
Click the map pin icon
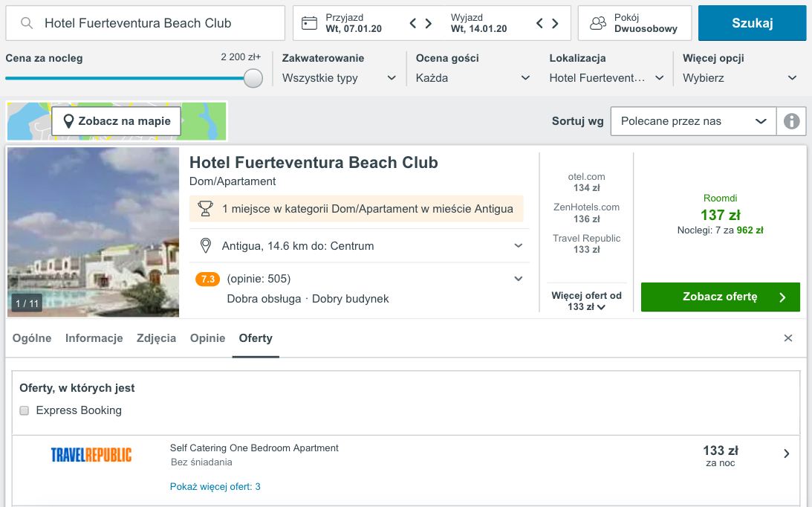coord(68,121)
